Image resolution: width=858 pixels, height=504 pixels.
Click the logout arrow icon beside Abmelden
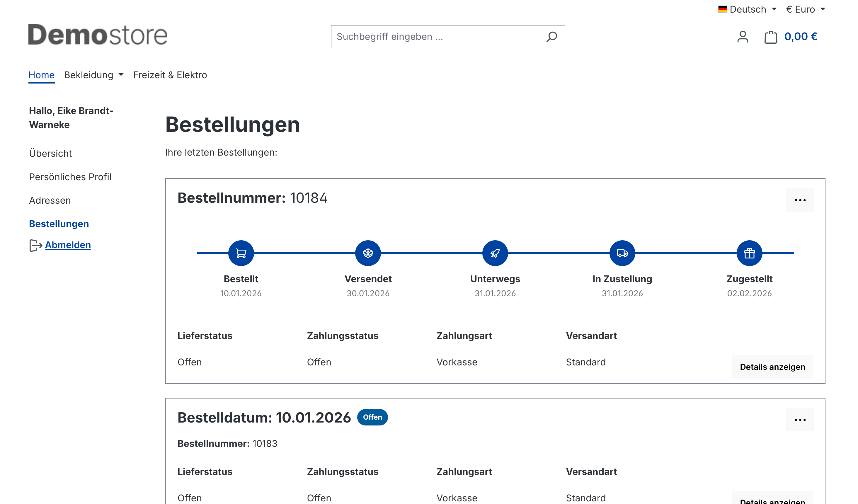click(36, 245)
